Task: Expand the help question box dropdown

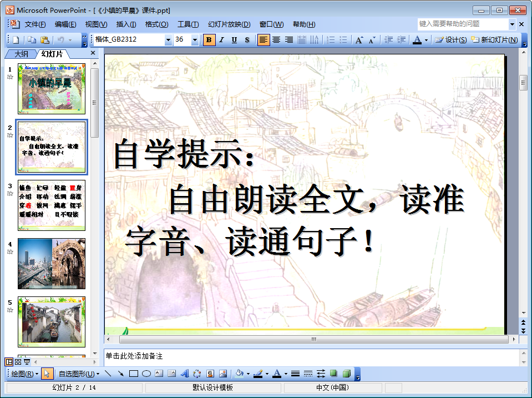Action: (x=513, y=24)
